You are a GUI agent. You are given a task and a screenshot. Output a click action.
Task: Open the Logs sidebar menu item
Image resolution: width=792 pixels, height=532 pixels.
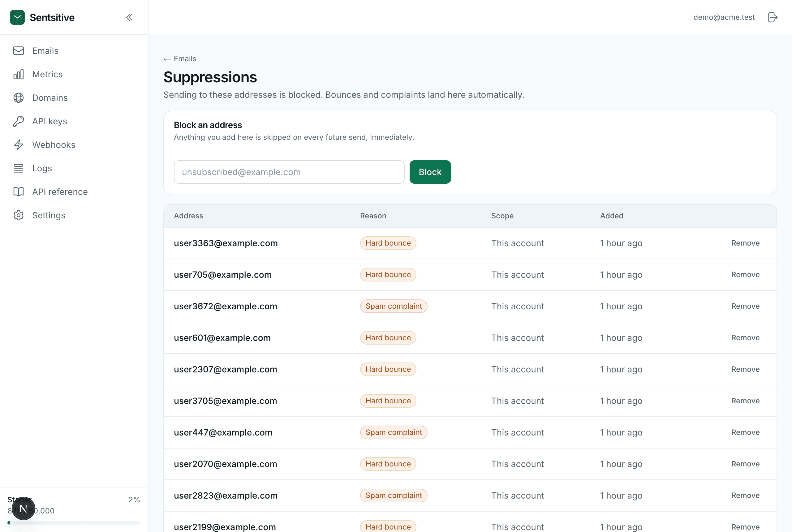point(74,168)
